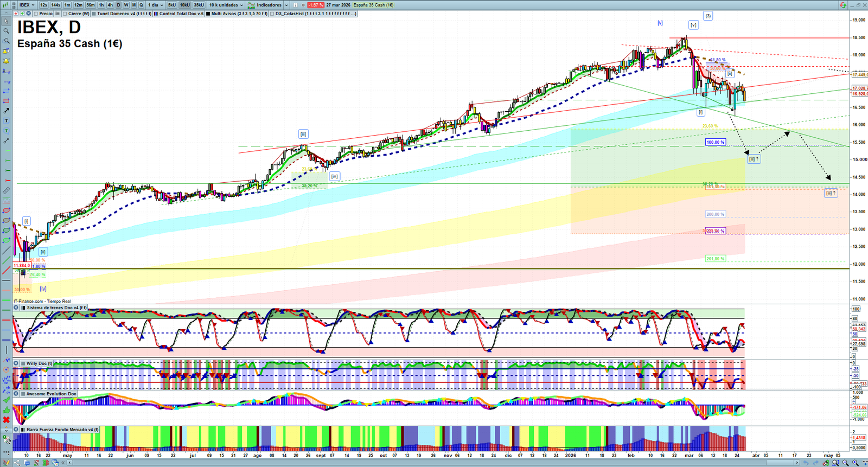868x467 pixels.
Task: Click the alert bell icon
Action: (x=6, y=61)
